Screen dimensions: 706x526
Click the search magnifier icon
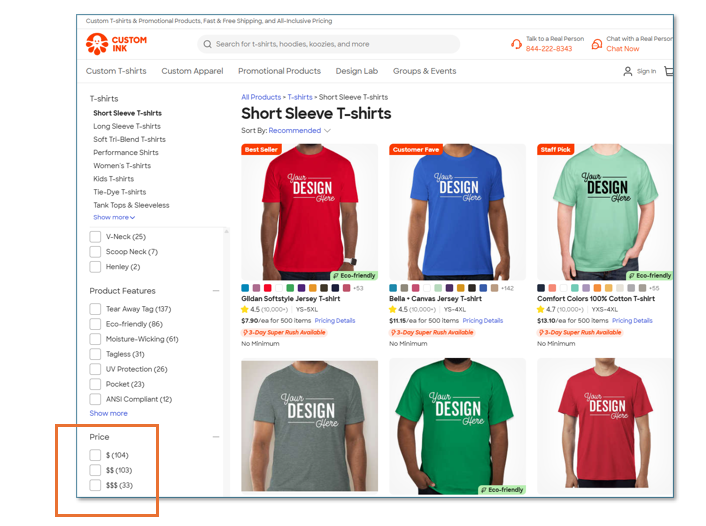(x=207, y=44)
